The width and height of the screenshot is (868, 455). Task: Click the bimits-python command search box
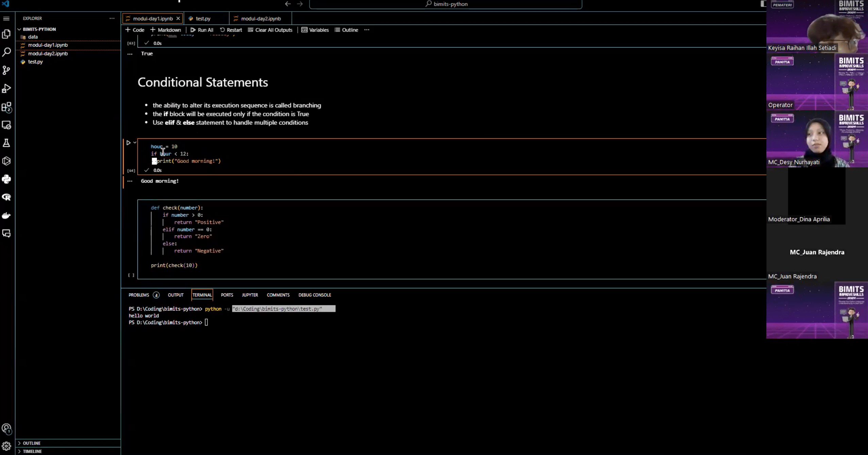[x=446, y=4]
